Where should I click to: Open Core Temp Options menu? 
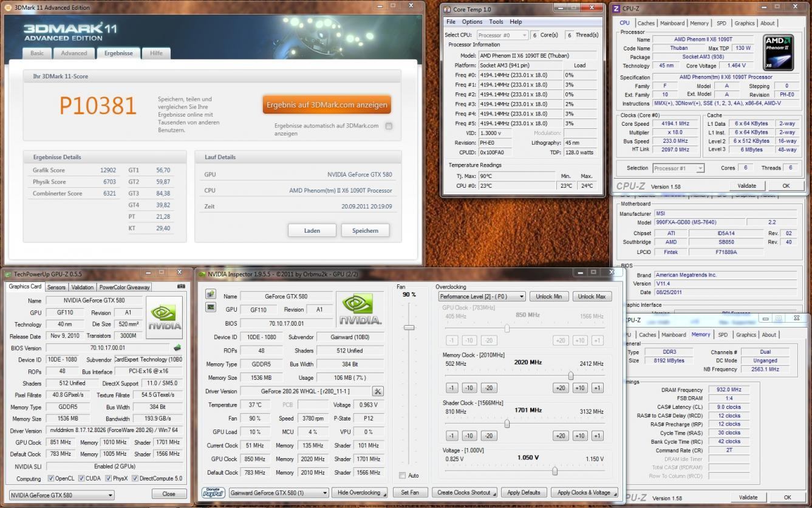coord(473,22)
